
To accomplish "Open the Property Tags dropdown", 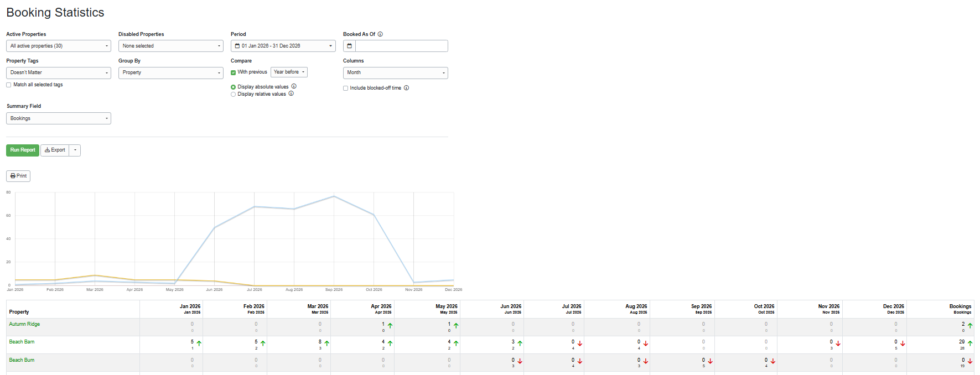I will tap(59, 72).
